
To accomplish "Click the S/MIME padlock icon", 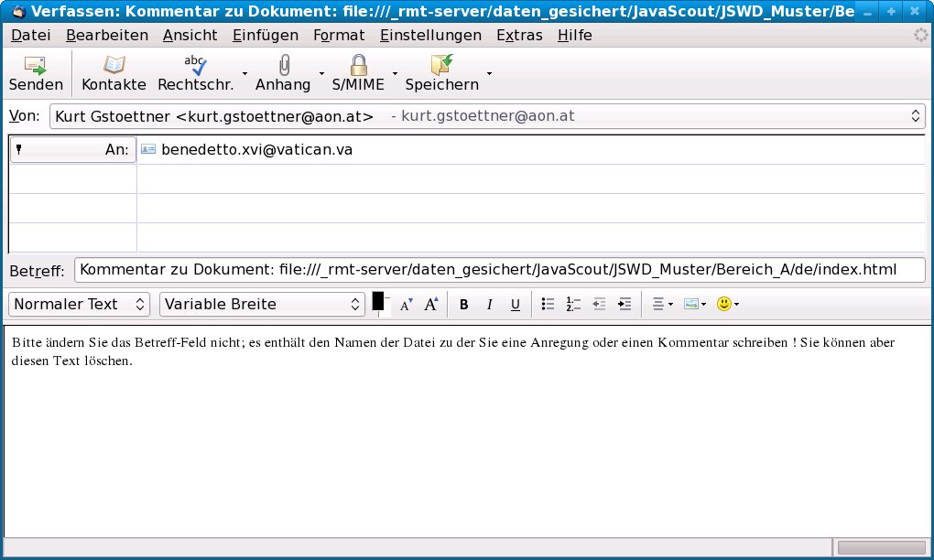I will [358, 66].
